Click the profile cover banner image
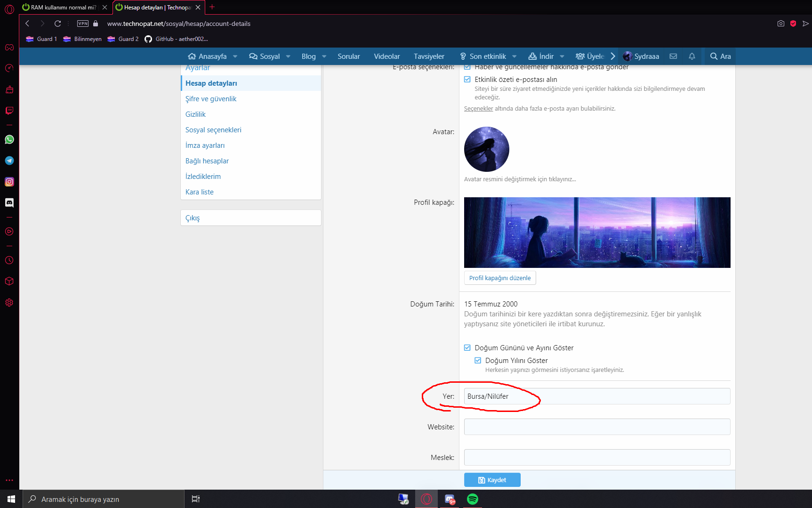The image size is (812, 508). click(x=597, y=233)
